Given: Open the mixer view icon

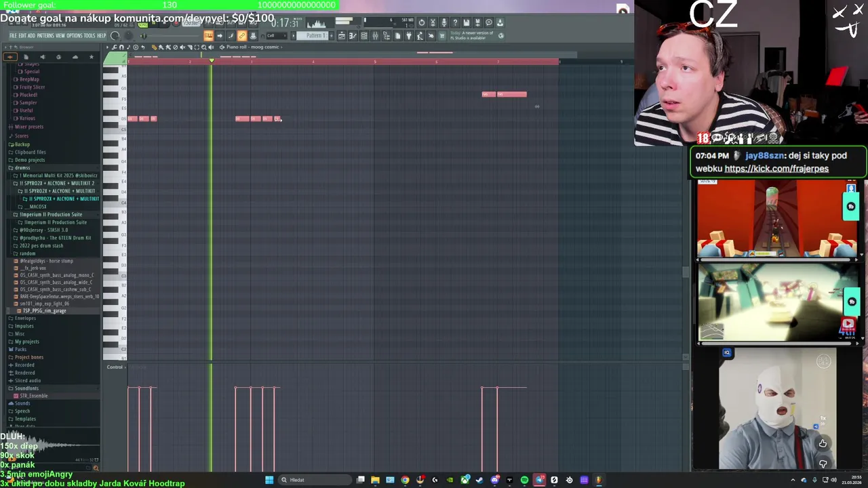Looking at the screenshot, I should point(375,36).
